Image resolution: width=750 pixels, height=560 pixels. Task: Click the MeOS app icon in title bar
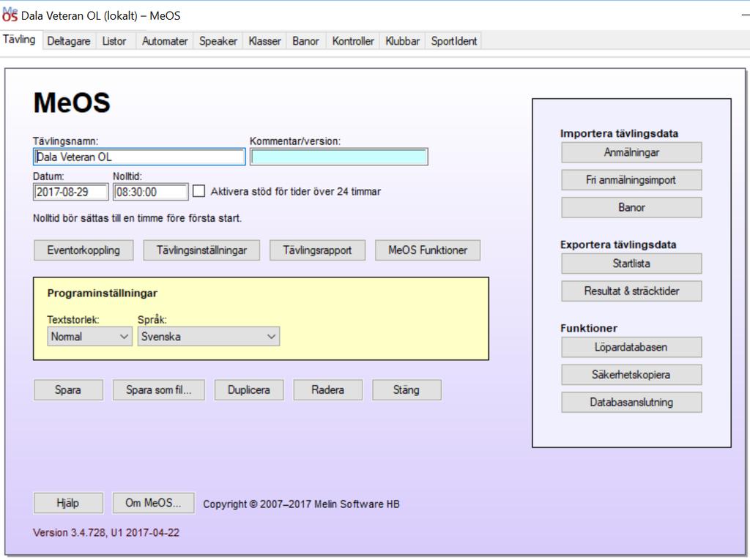[10, 15]
